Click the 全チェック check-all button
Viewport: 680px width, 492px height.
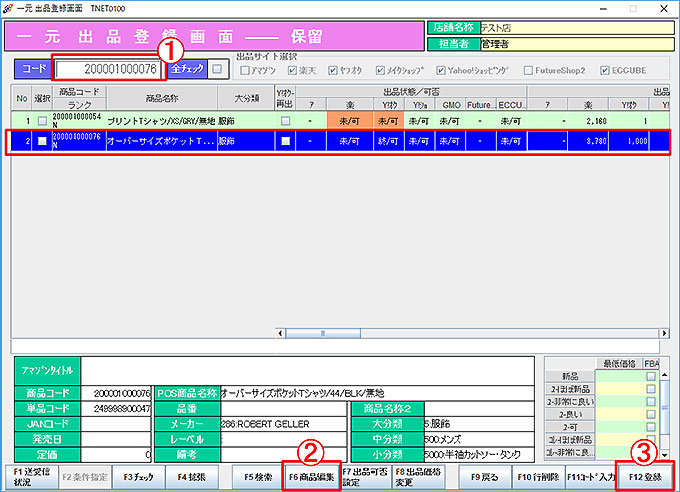click(187, 69)
